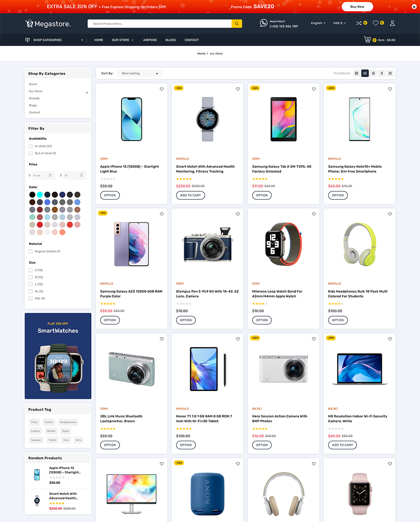Tick the Organic Cotton material checkbox
The height and width of the screenshot is (522, 420).
pyautogui.click(x=30, y=251)
